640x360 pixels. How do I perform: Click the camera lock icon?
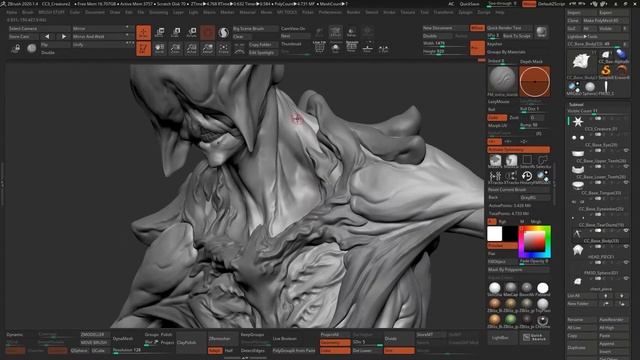(16, 49)
